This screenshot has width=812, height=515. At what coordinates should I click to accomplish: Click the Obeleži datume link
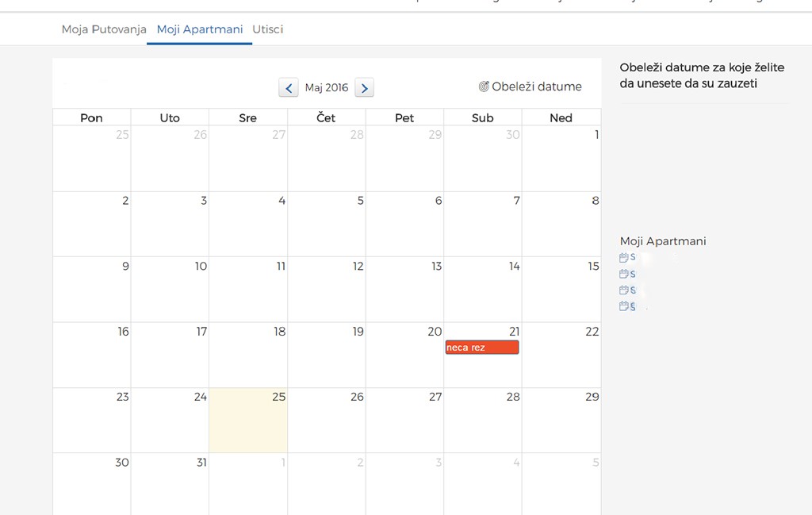[537, 86]
